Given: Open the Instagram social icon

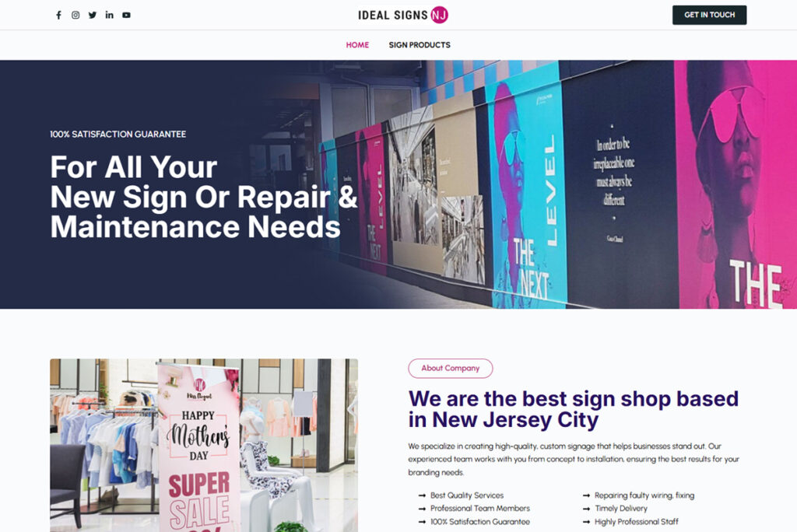Looking at the screenshot, I should pyautogui.click(x=75, y=16).
